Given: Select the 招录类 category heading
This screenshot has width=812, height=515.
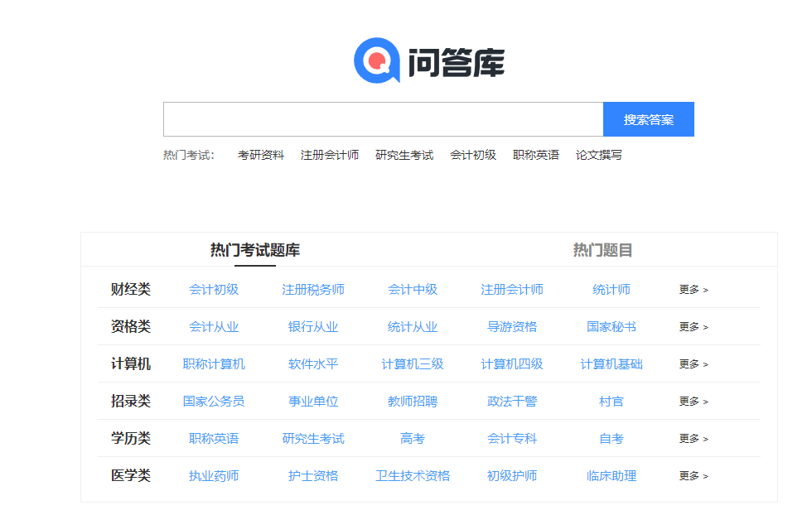Looking at the screenshot, I should coord(131,401).
